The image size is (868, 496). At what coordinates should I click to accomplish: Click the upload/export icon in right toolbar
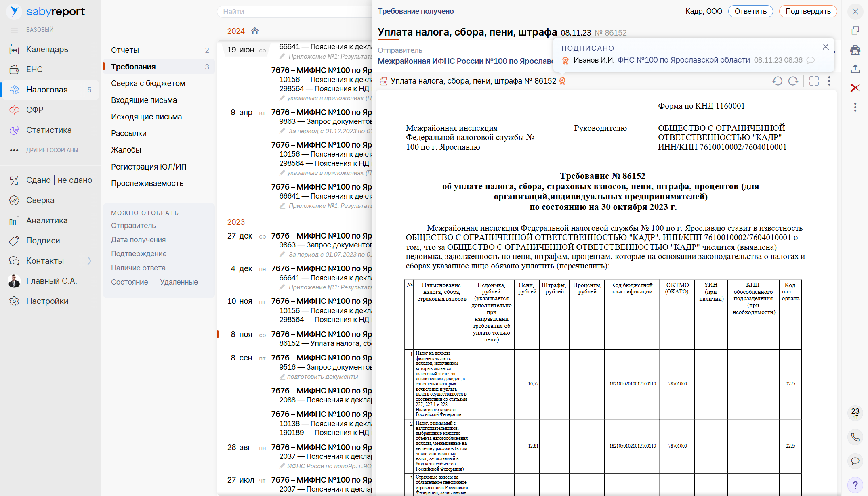pyautogui.click(x=855, y=69)
